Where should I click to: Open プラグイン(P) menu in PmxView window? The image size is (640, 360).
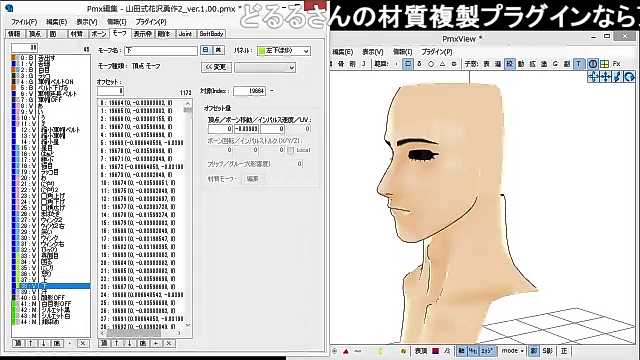[437, 52]
